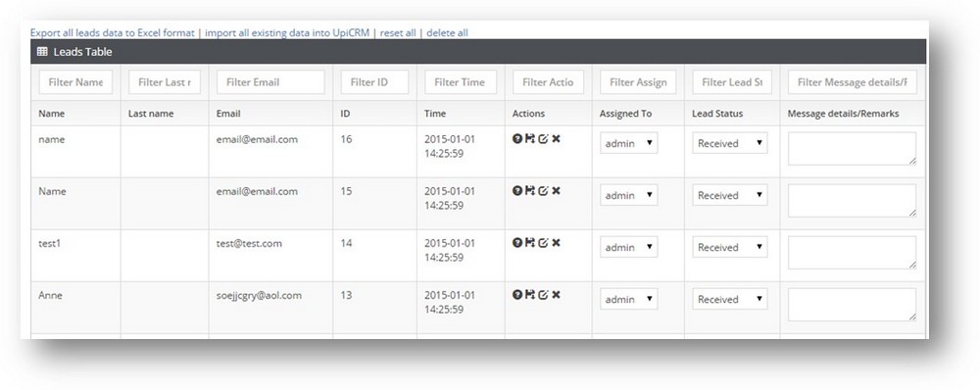Click question-mark info icon for Anne's row
This screenshot has width=980, height=390.
click(x=516, y=294)
